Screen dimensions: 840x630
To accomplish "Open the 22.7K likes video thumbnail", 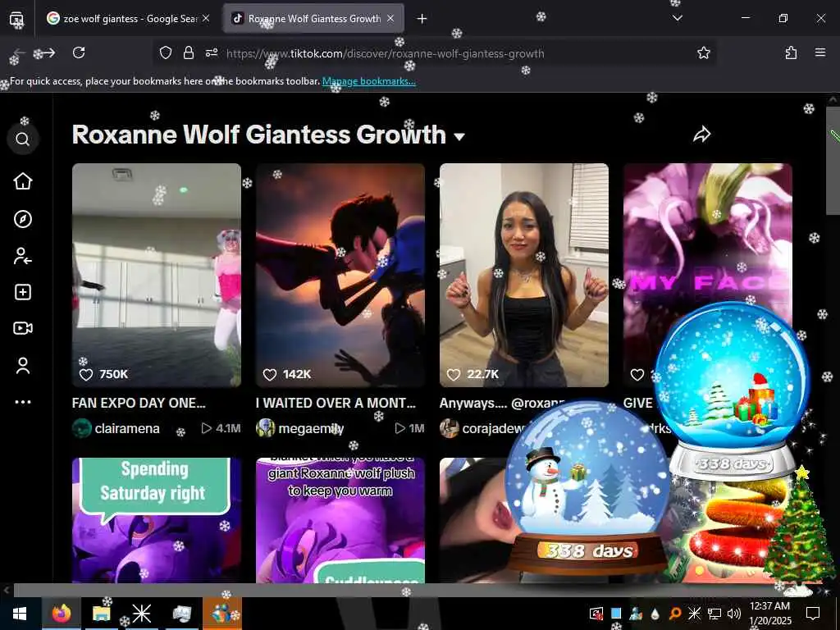I will tap(524, 275).
